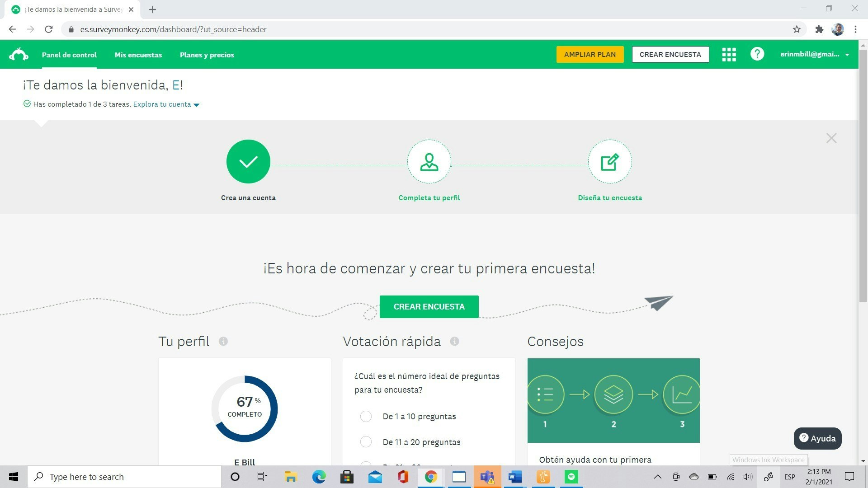Click green CREAR ENCUESTA button in center
Image resolution: width=868 pixels, height=488 pixels.
(429, 307)
